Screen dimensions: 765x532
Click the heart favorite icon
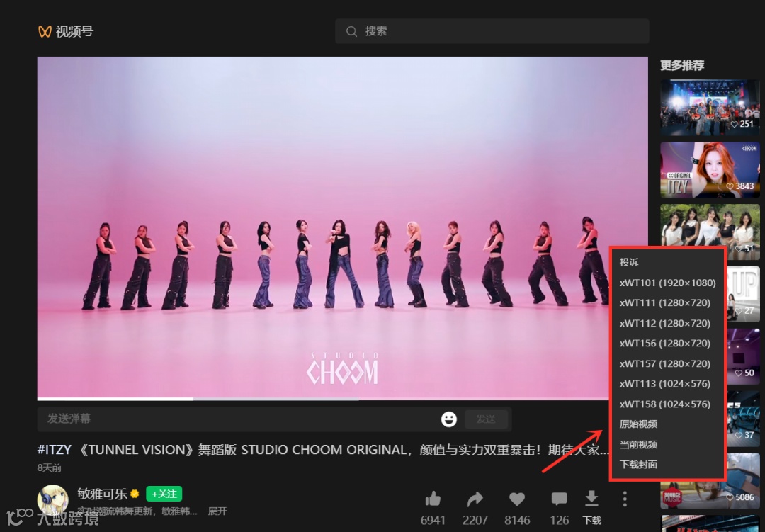tap(516, 499)
